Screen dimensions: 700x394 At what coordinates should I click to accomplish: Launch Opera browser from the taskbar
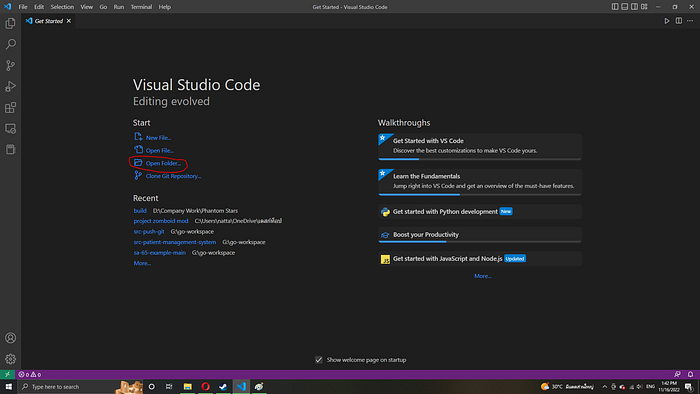tap(205, 386)
